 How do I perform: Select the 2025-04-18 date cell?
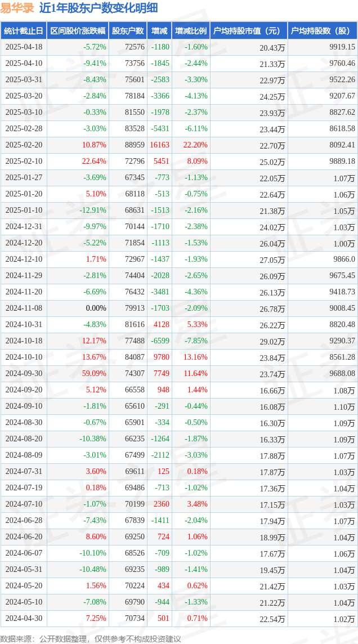(24, 47)
